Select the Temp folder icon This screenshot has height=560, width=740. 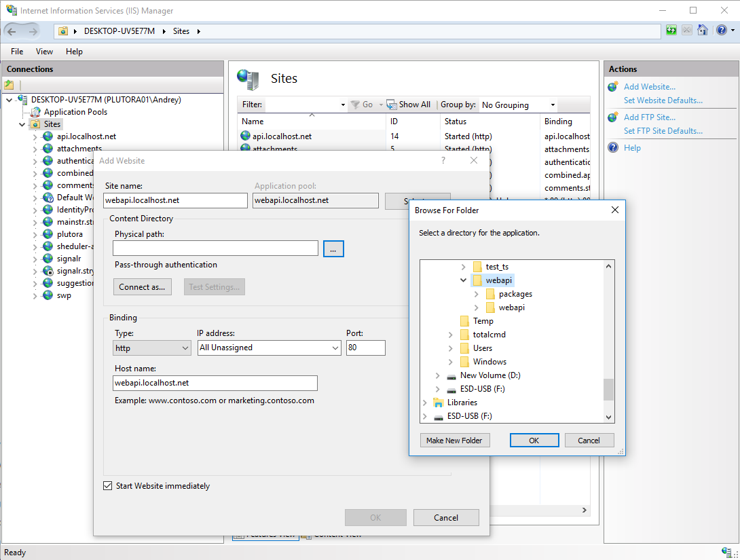click(464, 321)
